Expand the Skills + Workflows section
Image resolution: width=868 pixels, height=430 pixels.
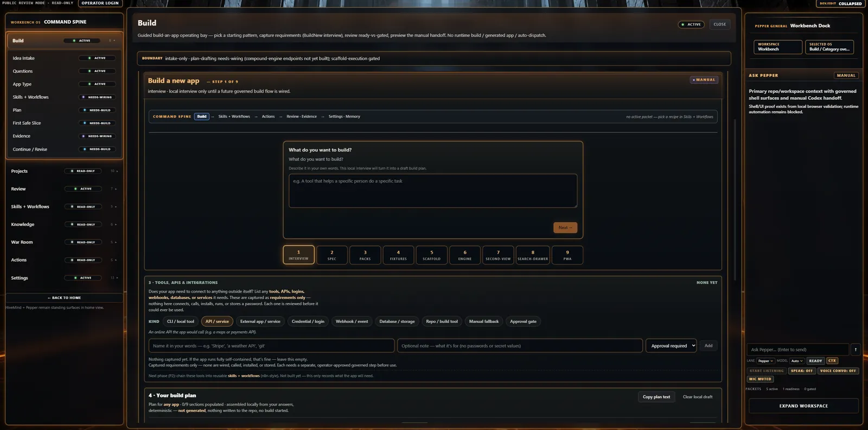point(114,207)
